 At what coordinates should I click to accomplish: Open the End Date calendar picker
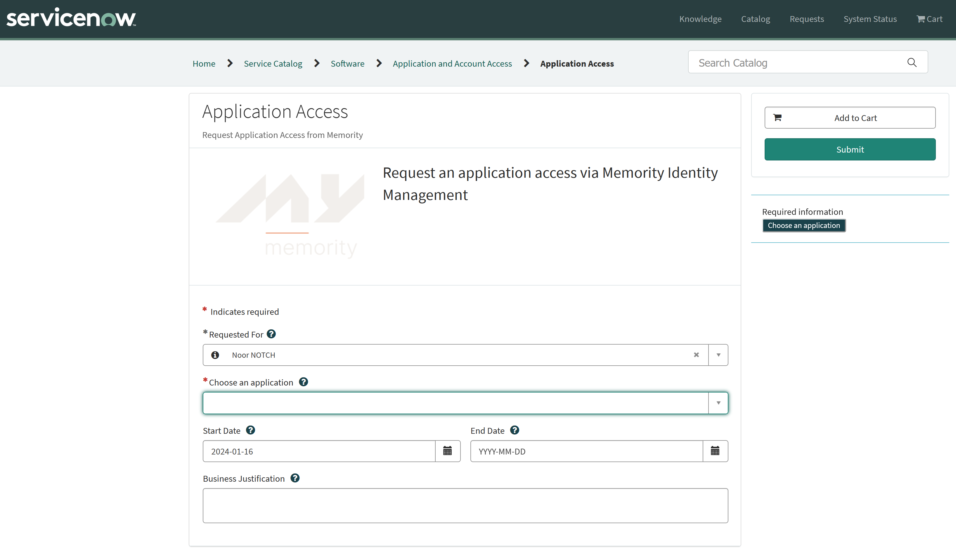[715, 451]
